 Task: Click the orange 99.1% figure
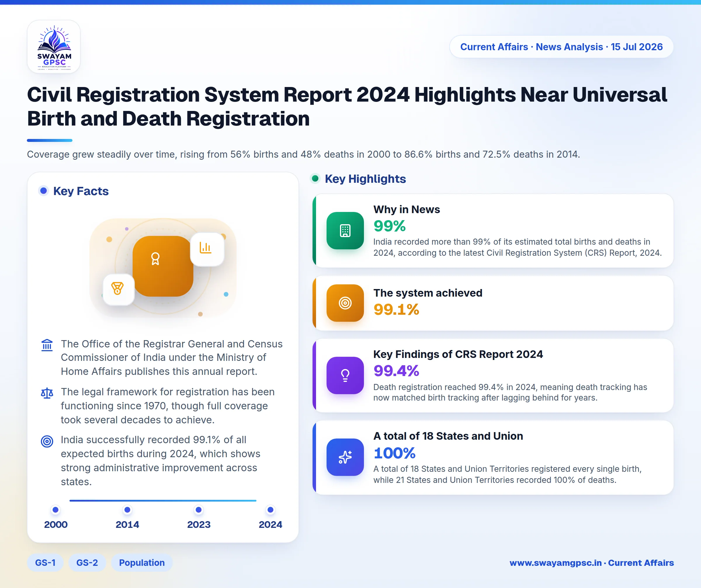pos(396,309)
